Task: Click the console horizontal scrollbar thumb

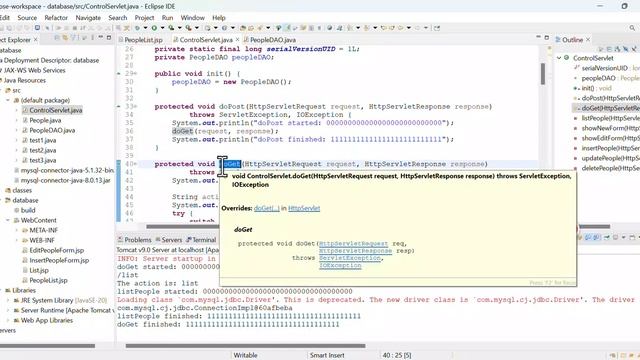Action: (245, 346)
